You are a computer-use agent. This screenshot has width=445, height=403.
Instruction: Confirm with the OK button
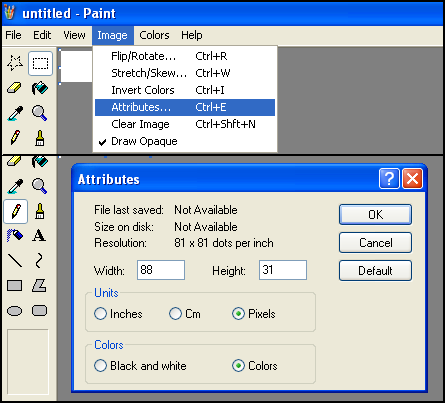375,215
